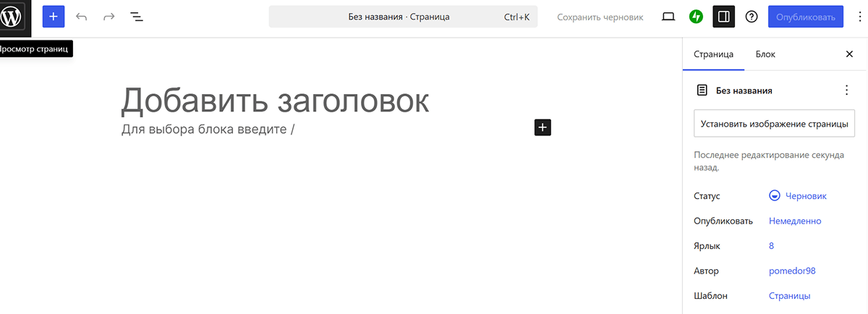868x314 pixels.
Task: Edit the slug by clicking 8
Action: [x=772, y=246]
